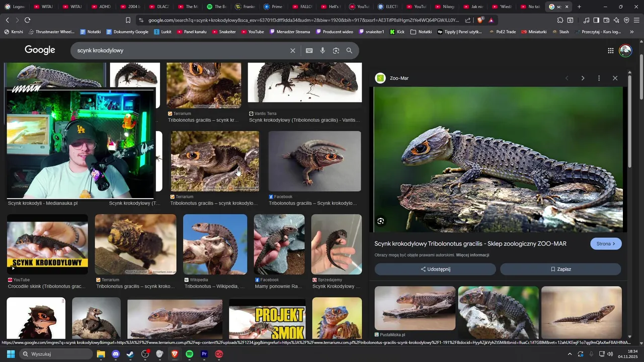Open Steam from the taskbar
The image size is (644, 362).
coord(130,354)
